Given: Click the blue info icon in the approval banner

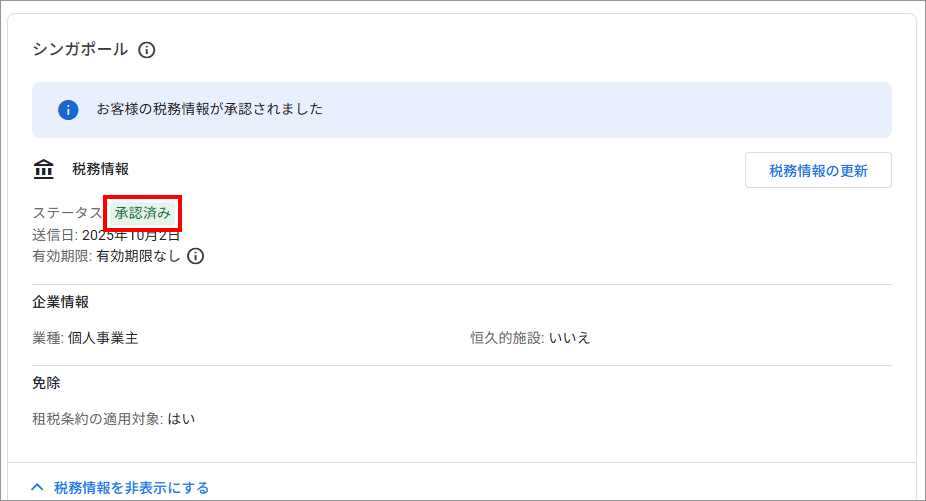Looking at the screenshot, I should tap(68, 109).
